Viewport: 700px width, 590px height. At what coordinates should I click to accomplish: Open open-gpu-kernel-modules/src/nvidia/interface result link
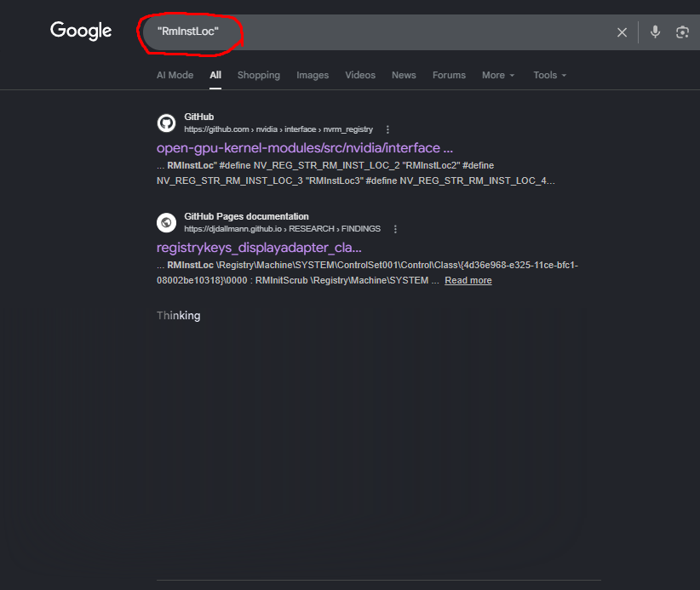[x=305, y=148]
